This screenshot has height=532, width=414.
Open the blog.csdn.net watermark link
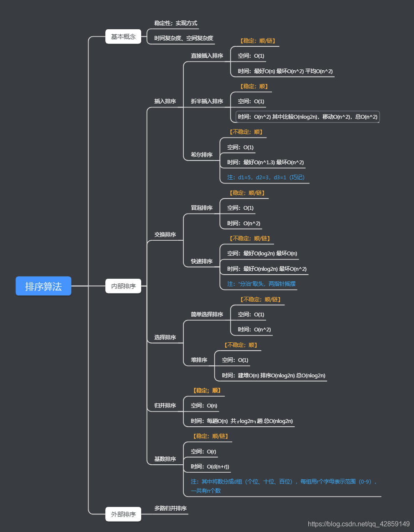click(x=359, y=524)
